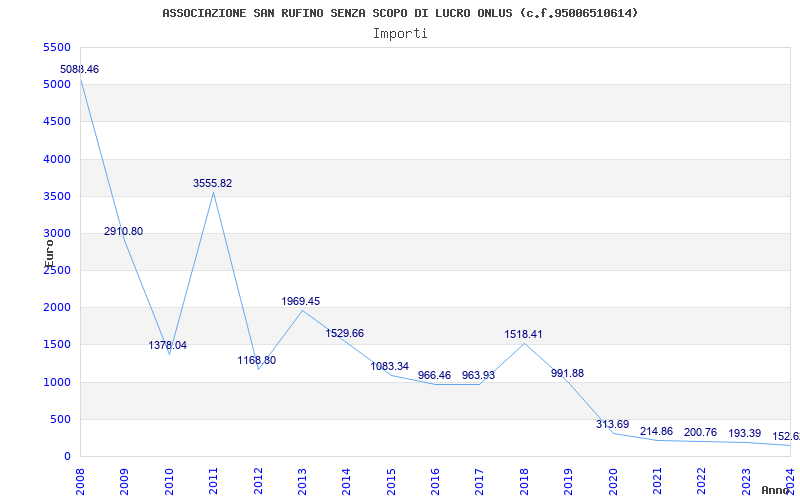Select the 200.76 data label for 2022

point(701,433)
